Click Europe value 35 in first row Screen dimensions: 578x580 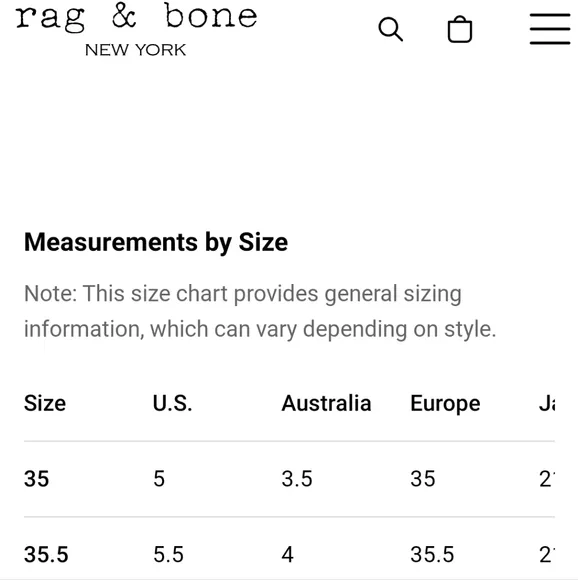(x=423, y=479)
